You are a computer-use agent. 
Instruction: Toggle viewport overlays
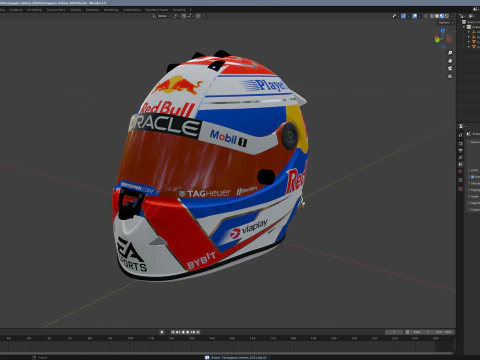pyautogui.click(x=415, y=16)
